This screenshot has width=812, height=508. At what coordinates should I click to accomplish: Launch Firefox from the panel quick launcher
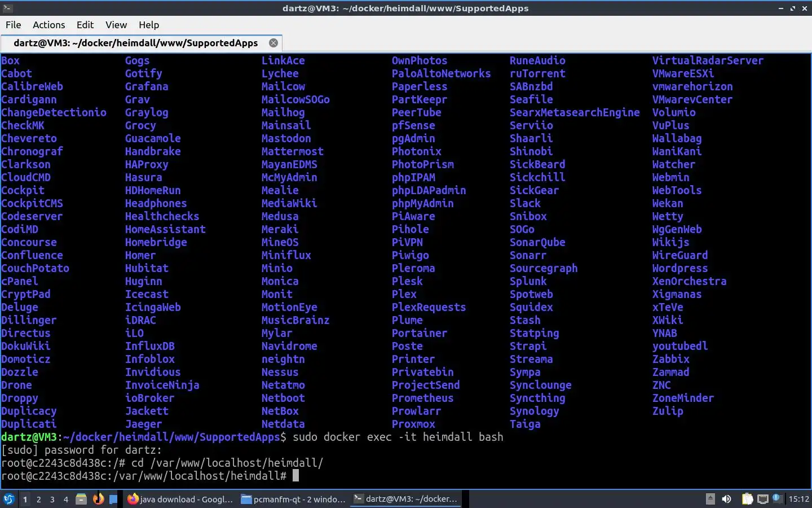(98, 499)
